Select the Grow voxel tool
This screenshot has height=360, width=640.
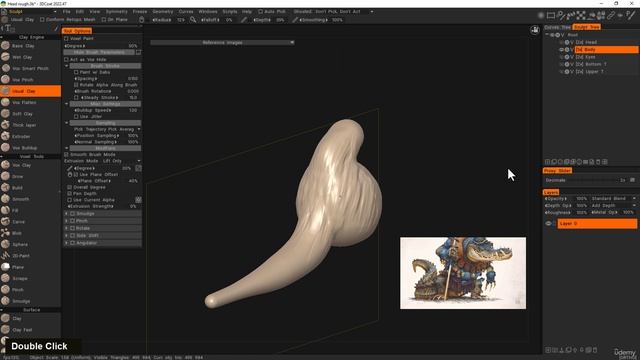[x=30, y=176]
